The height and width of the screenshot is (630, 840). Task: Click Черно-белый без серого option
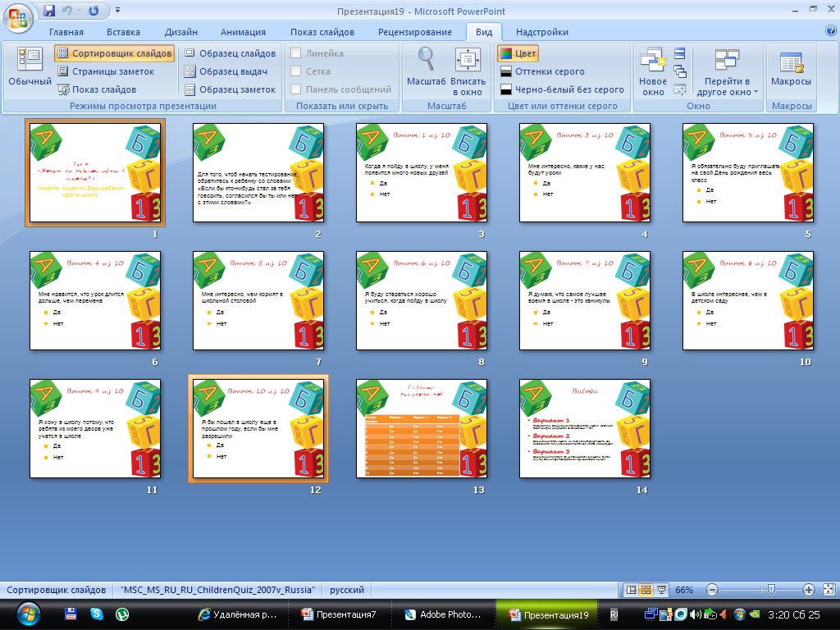coord(561,89)
